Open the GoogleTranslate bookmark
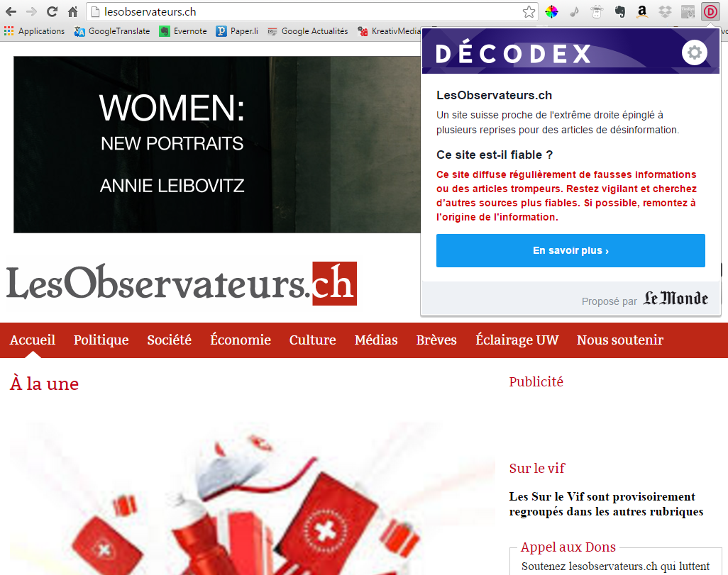Image resolution: width=728 pixels, height=575 pixels. tap(112, 31)
